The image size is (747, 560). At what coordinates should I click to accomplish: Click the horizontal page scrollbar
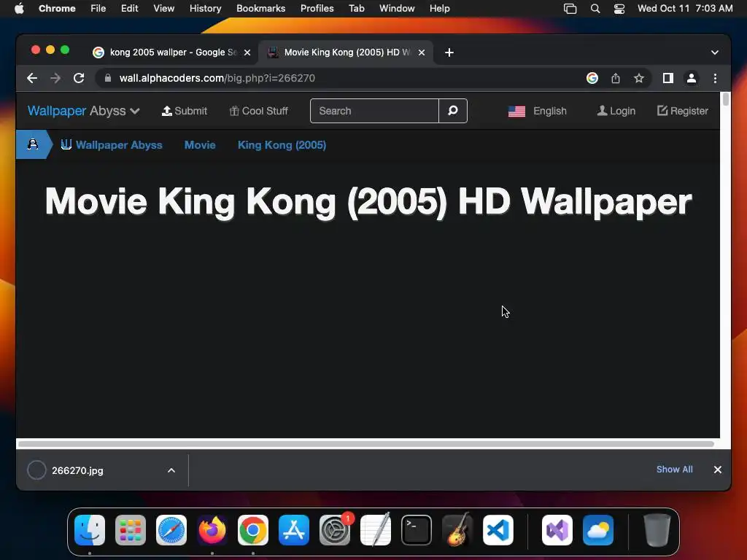(366, 444)
